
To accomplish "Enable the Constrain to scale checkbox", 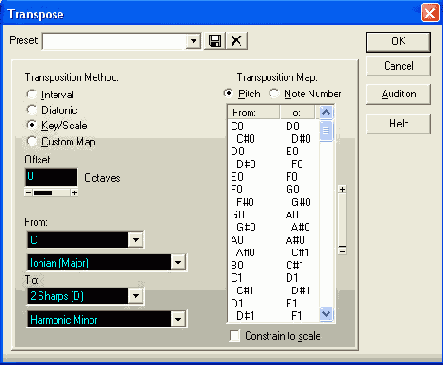I will (x=235, y=336).
